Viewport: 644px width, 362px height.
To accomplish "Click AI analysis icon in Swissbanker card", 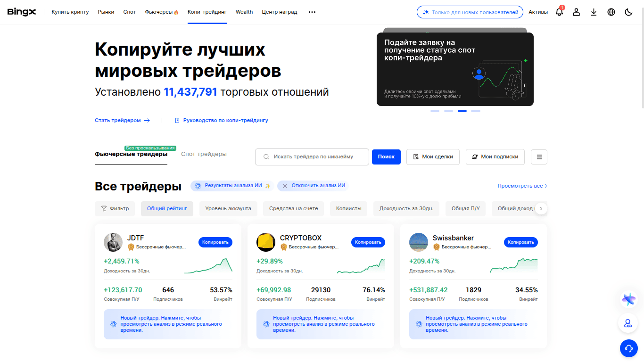I will (419, 324).
